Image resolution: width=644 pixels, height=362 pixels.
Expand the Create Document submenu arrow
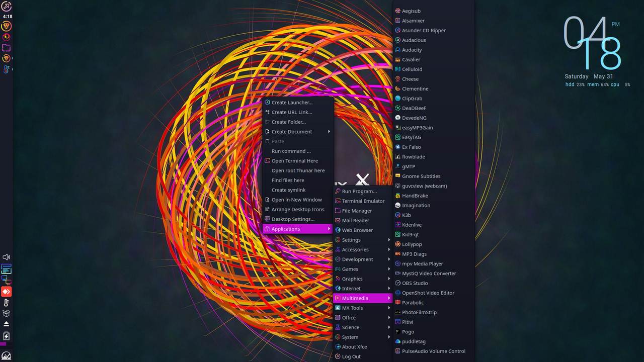[x=329, y=132]
